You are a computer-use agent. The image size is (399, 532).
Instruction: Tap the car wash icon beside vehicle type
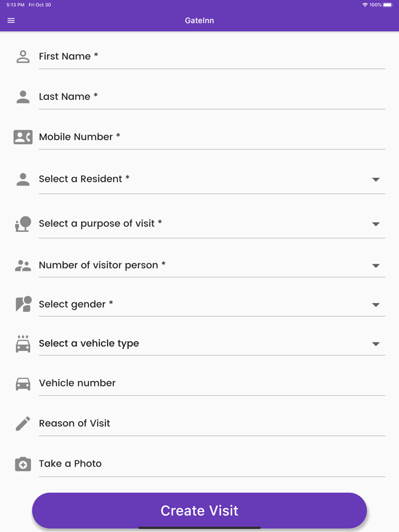tap(23, 343)
